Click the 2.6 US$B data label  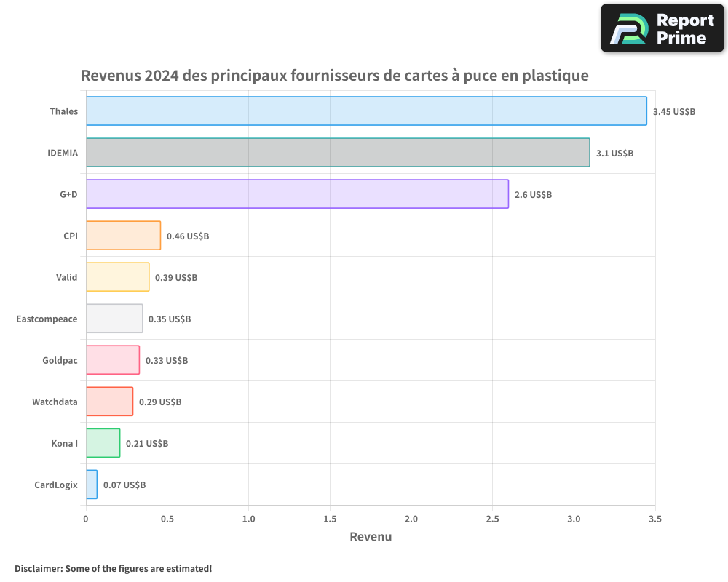click(x=533, y=195)
